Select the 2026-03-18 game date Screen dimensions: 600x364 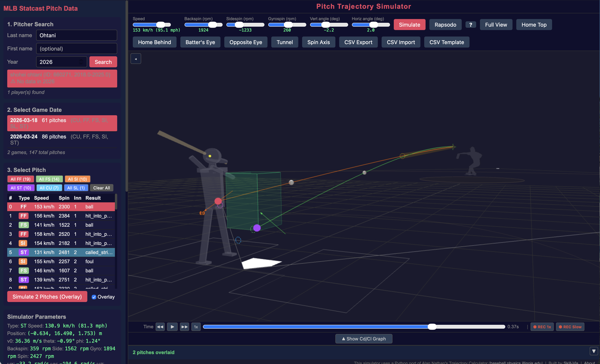pos(62,123)
